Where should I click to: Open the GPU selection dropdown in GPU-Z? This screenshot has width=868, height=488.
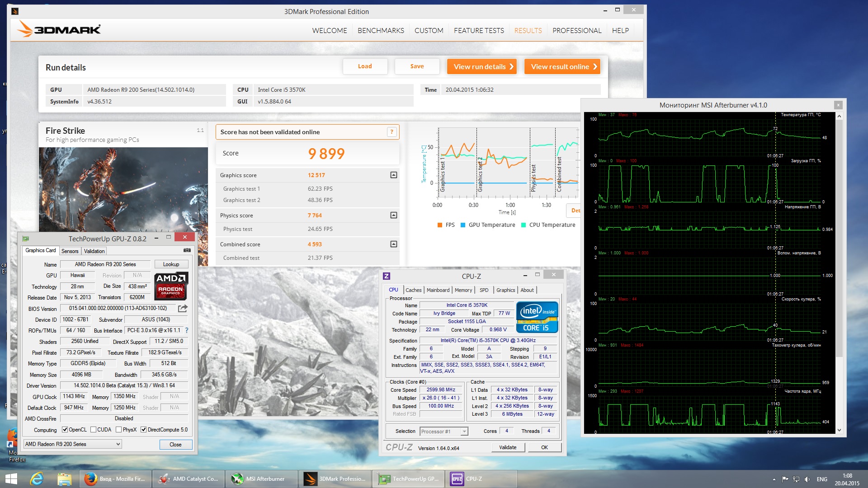click(x=73, y=444)
